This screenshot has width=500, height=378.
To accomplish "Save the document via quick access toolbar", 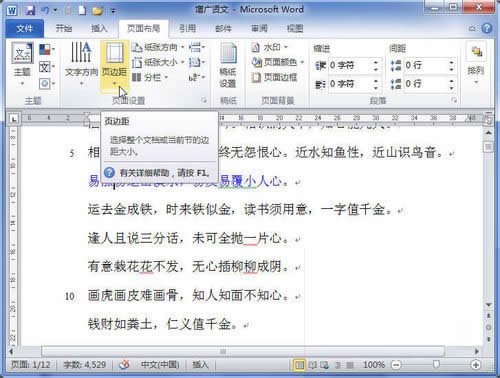I will click(x=30, y=10).
